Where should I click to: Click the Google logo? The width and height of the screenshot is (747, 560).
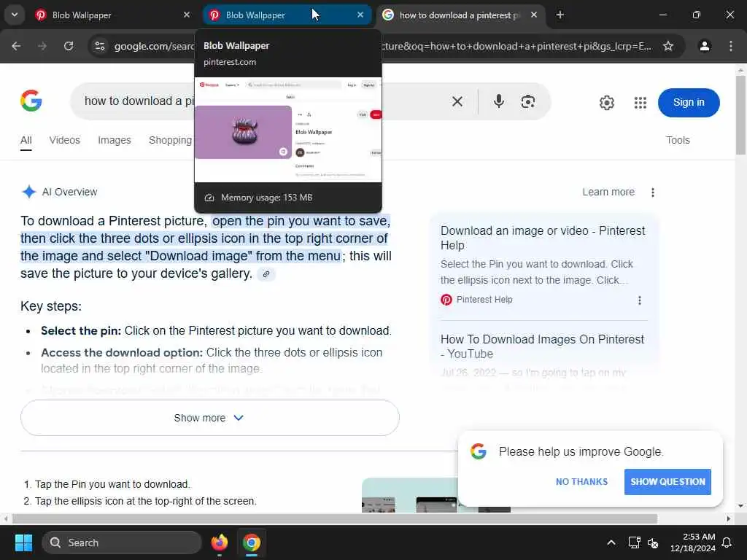tap(31, 101)
